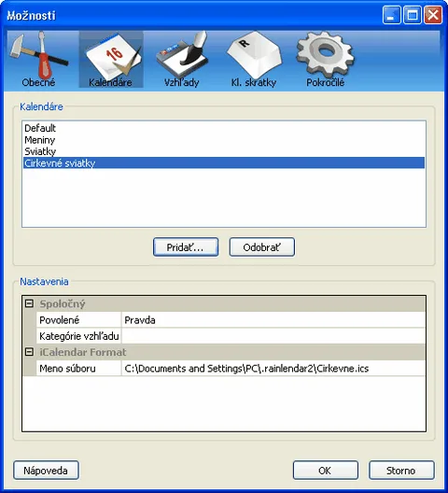448x493 pixels.
Task: Select the Meniny calendar entry
Action: coord(224,140)
